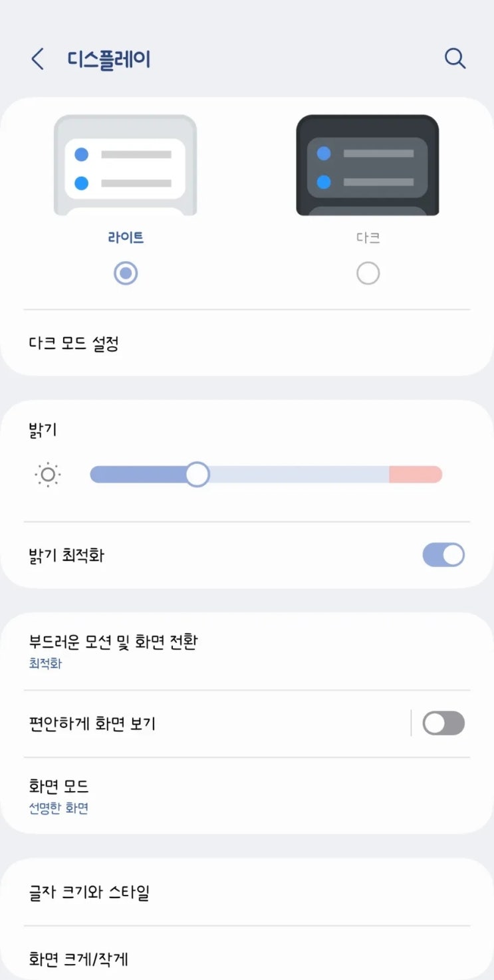Image resolution: width=494 pixels, height=980 pixels.
Task: Click the sun brightness icon
Action: 48,475
